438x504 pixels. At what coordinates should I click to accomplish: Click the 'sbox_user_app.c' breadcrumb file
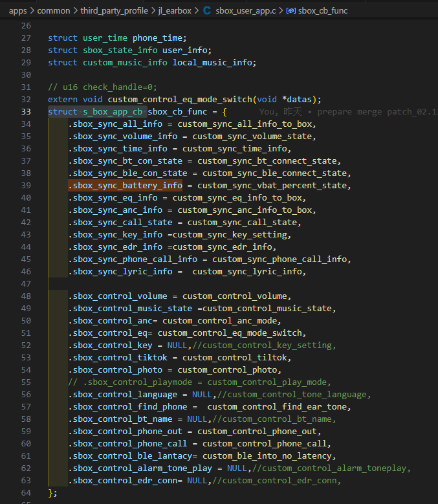click(245, 11)
